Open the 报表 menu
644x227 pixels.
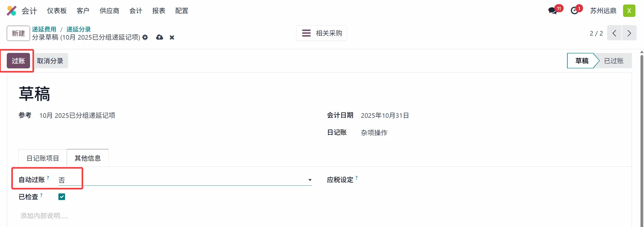pos(159,11)
